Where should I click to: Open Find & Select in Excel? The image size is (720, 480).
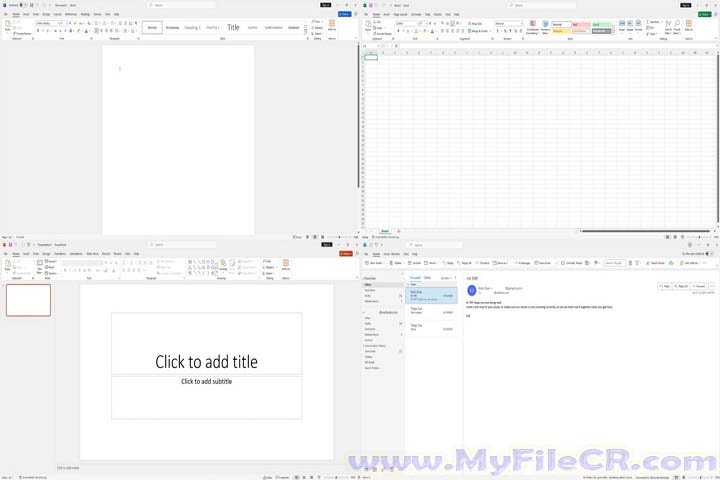pos(677,27)
